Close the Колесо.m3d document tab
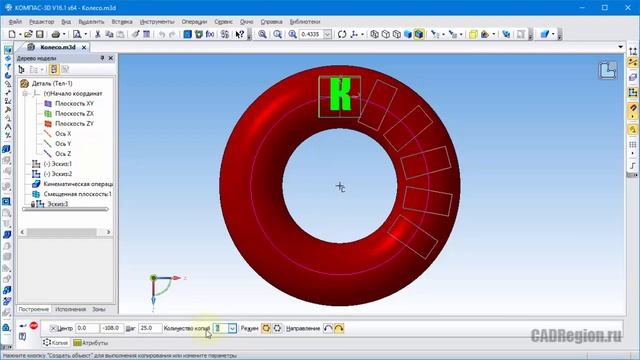640x360 pixels. 84,47
